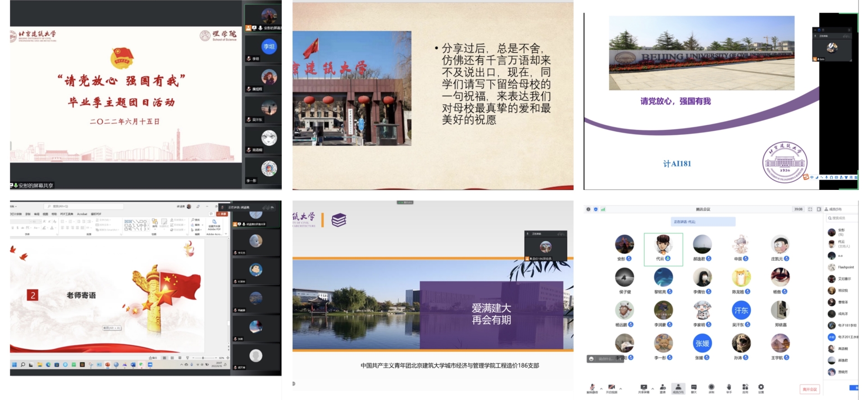
Task: Open the chat icon in meeting toolbar
Action: [694, 387]
